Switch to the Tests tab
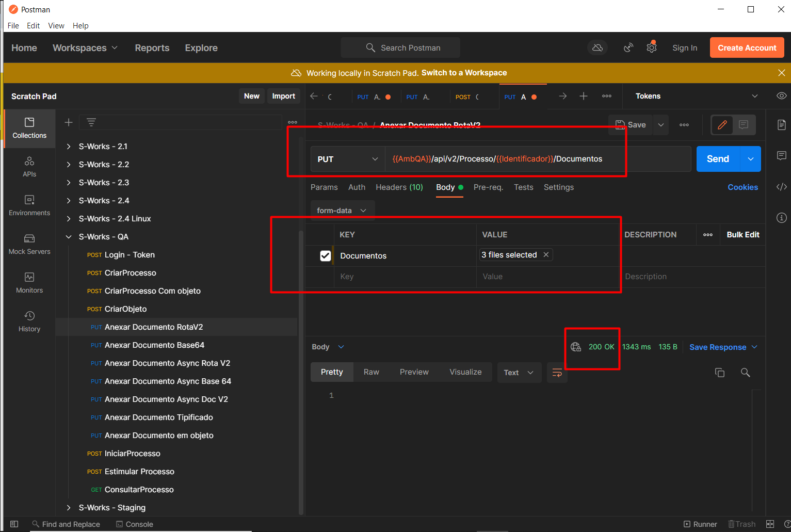Viewport: 791px width, 532px height. tap(523, 187)
